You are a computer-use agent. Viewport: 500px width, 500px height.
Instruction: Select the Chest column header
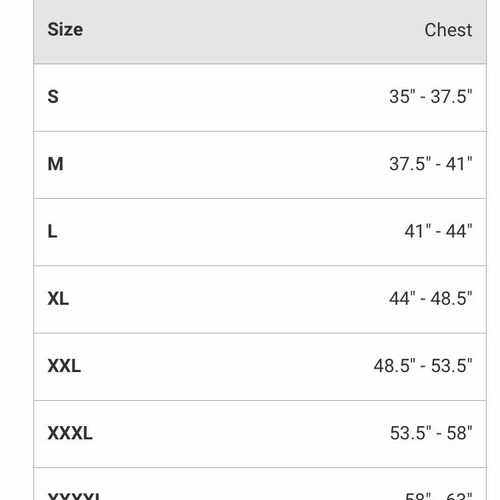(x=448, y=30)
